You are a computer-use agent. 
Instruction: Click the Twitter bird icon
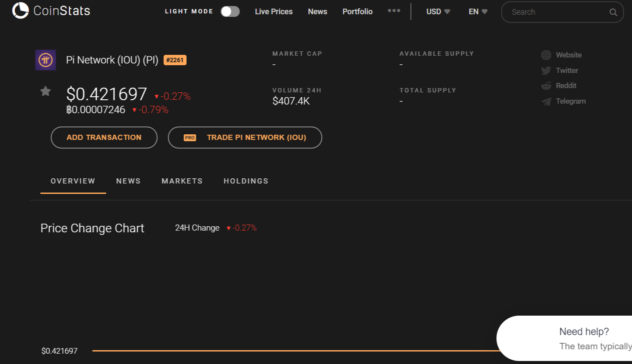(546, 70)
